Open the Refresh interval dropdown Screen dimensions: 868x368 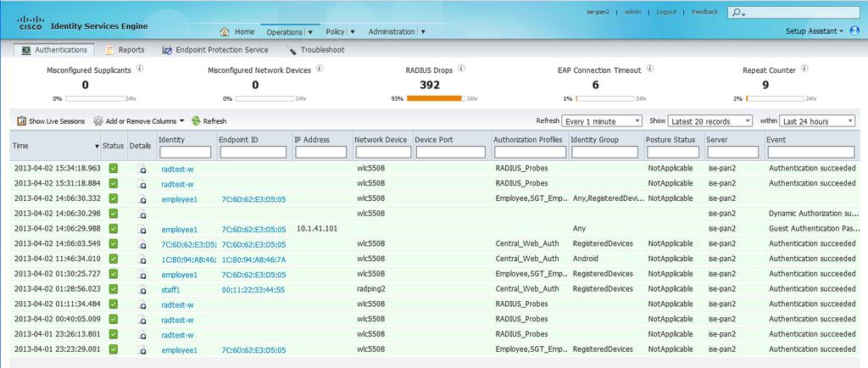click(602, 121)
